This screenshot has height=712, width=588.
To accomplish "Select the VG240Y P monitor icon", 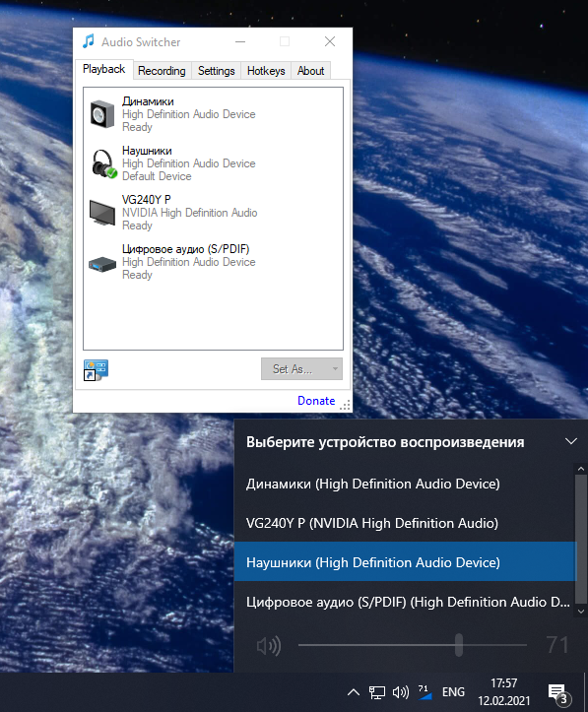I will 102,213.
